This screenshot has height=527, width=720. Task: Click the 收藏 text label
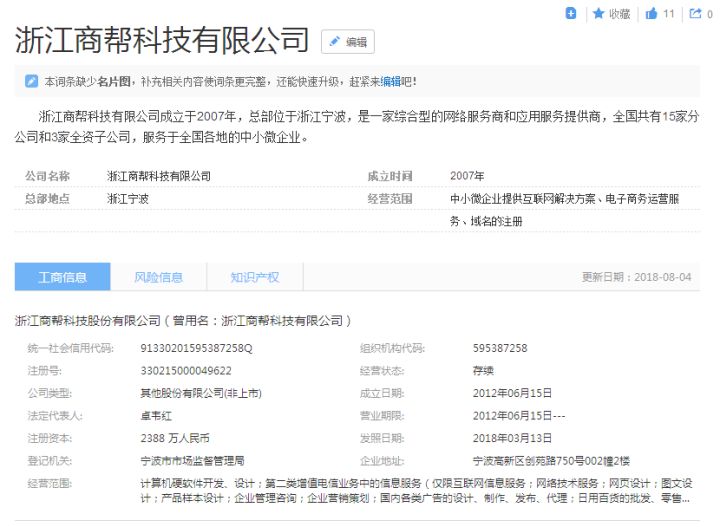[x=619, y=14]
